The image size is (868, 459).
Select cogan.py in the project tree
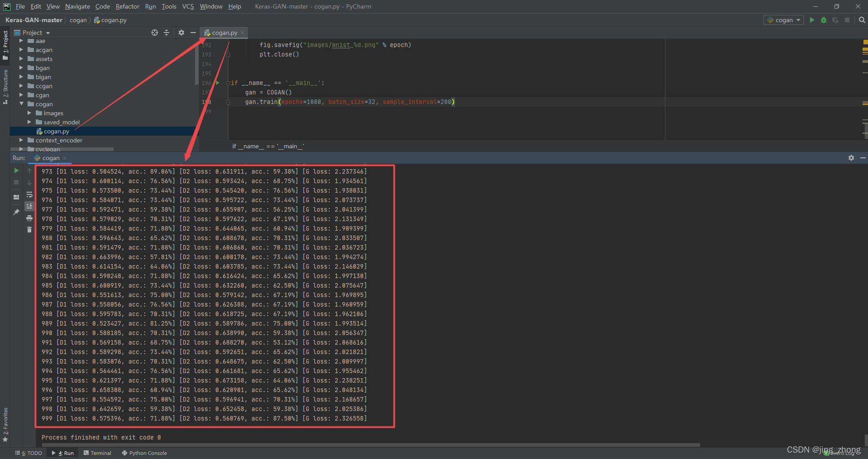(x=57, y=131)
